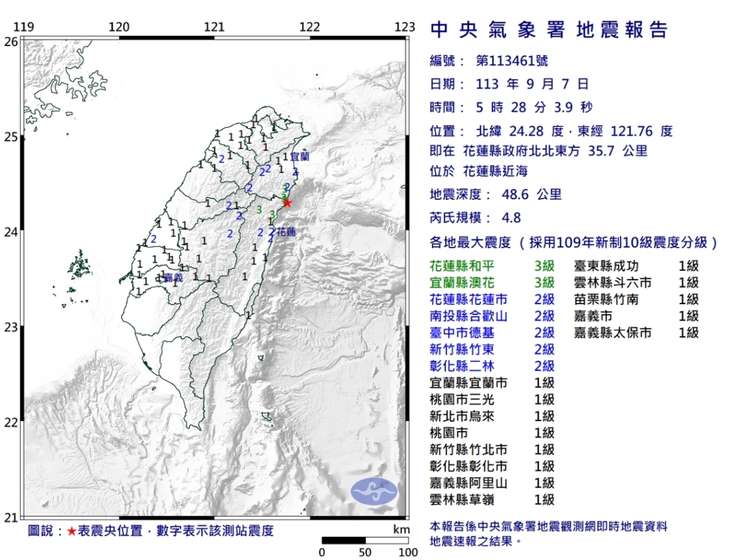Click the row 新竹縣竹北市 1級

[492, 449]
